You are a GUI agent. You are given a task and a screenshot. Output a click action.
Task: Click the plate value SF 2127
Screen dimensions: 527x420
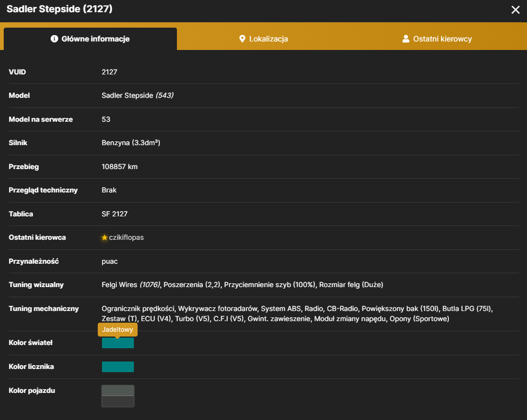click(x=115, y=214)
